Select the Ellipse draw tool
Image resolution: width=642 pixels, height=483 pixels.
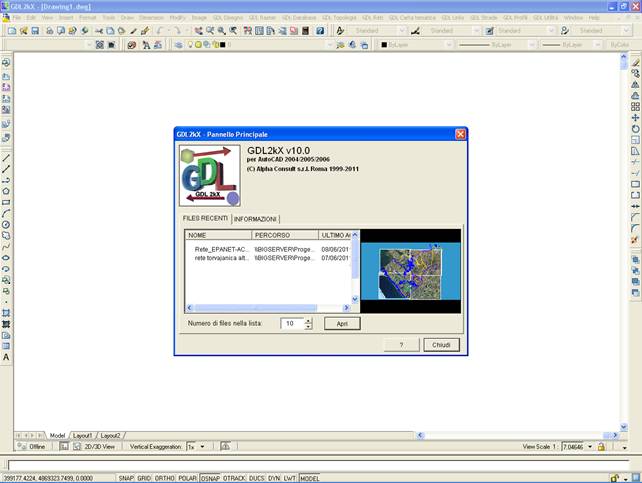[6, 258]
